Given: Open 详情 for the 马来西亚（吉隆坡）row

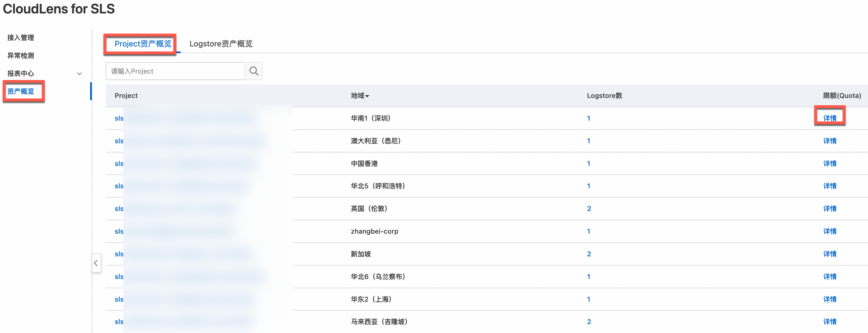Looking at the screenshot, I should [830, 322].
